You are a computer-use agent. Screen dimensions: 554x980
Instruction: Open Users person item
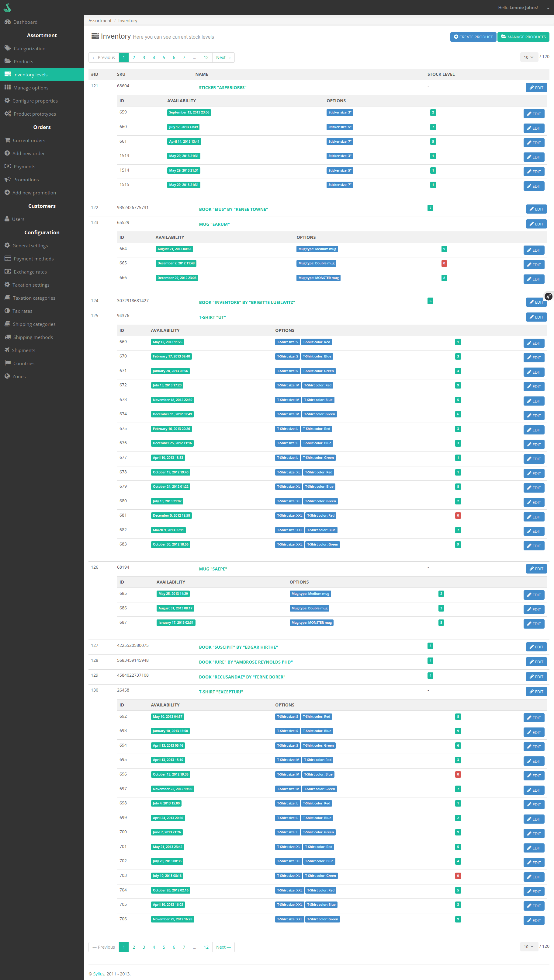[42, 219]
